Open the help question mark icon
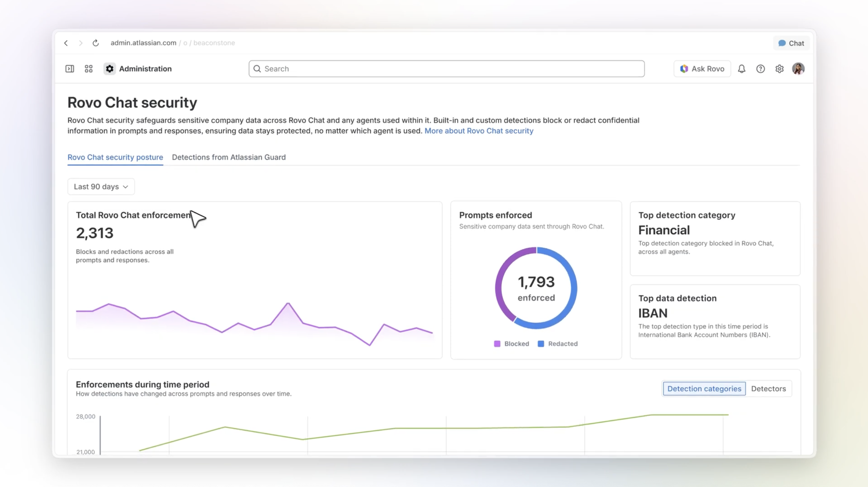The height and width of the screenshot is (487, 868). tap(761, 69)
